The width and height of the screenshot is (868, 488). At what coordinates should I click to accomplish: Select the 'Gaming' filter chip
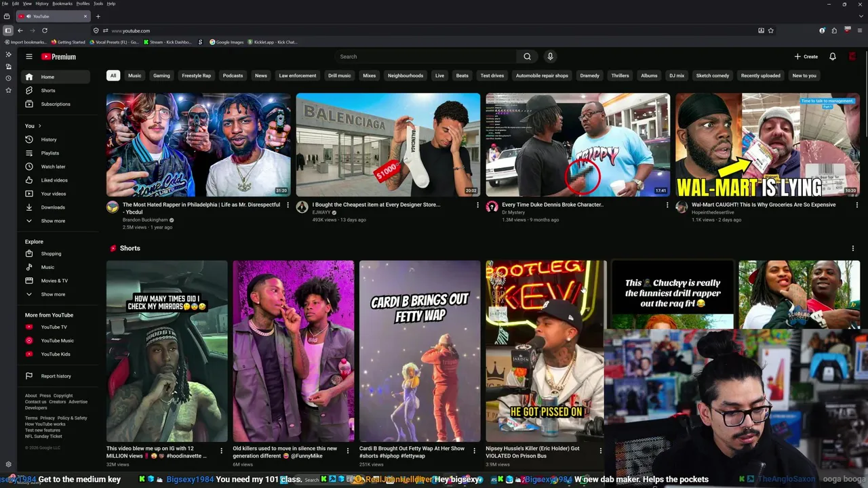coord(161,75)
